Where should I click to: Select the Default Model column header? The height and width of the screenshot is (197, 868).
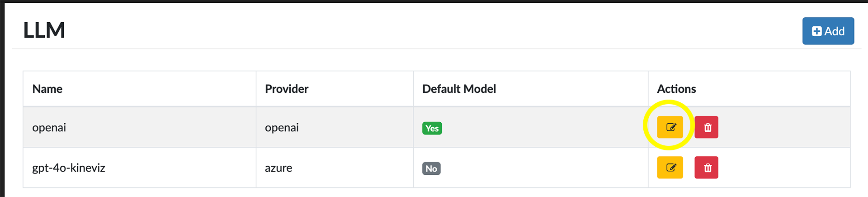pos(459,89)
